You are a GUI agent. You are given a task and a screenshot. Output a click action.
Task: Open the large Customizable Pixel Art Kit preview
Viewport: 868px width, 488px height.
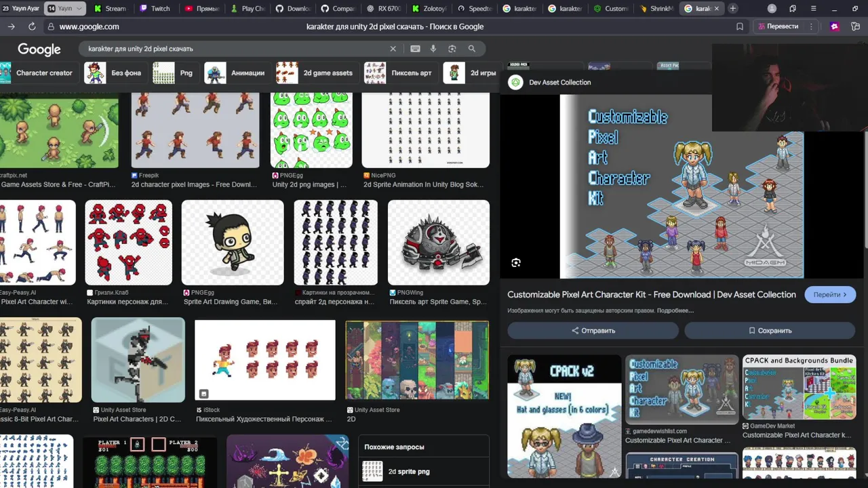point(682,186)
